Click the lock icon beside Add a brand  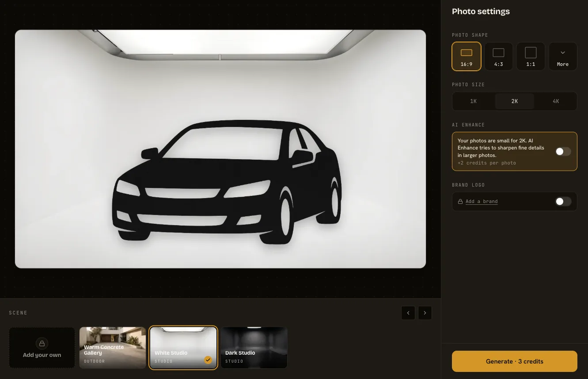[460, 202]
